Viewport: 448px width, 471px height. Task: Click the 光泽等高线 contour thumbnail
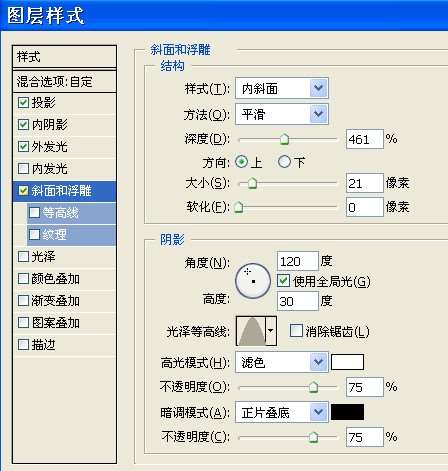tap(251, 331)
